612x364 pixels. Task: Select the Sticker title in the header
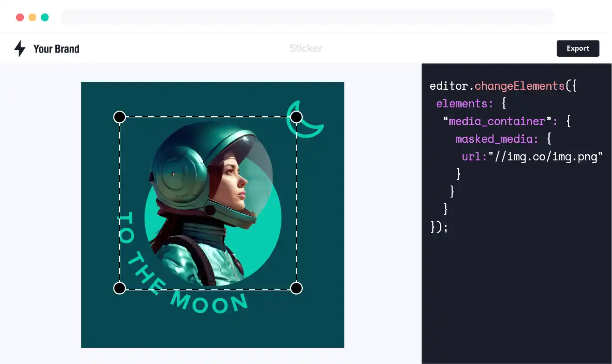(306, 48)
